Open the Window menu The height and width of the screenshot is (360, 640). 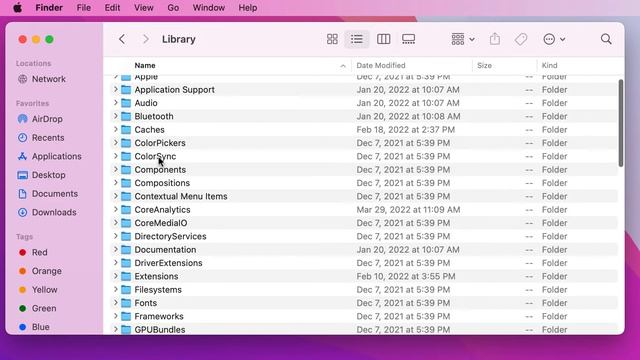pyautogui.click(x=209, y=8)
